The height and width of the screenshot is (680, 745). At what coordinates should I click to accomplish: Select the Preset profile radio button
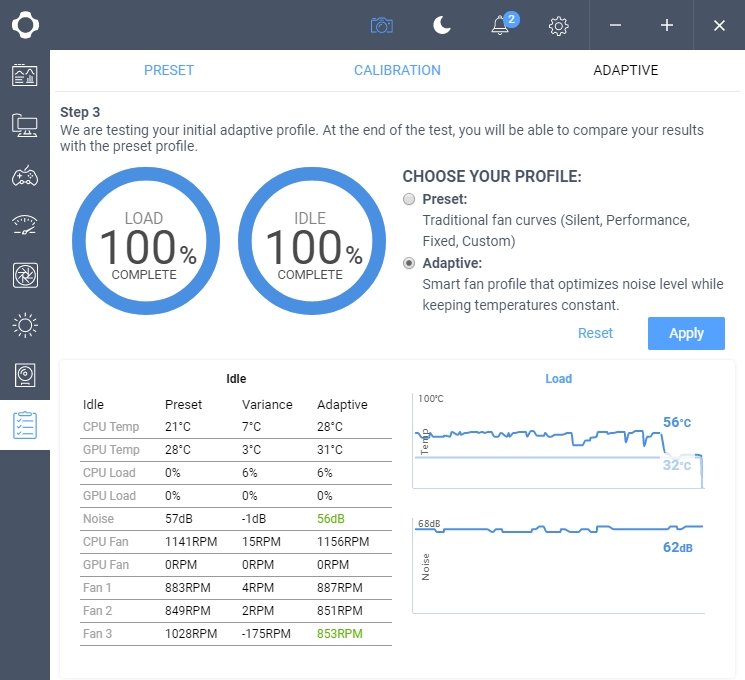tap(409, 199)
